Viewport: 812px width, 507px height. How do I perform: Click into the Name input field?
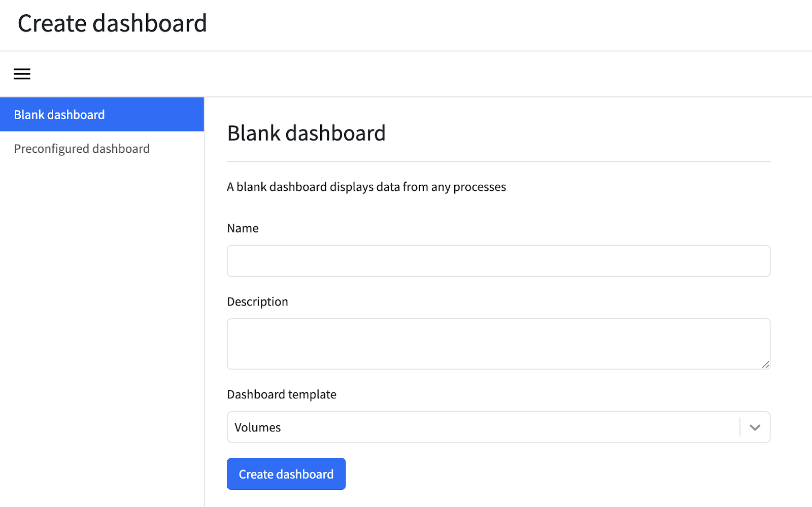click(x=498, y=261)
